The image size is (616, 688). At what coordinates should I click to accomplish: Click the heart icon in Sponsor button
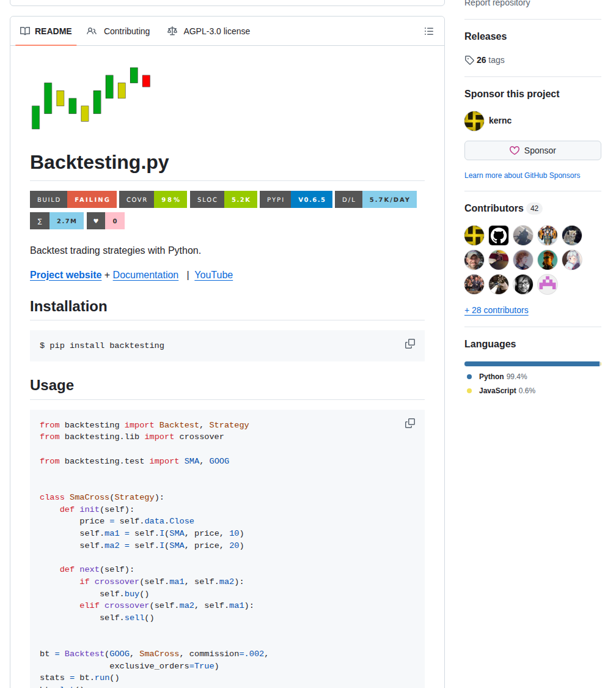click(515, 150)
